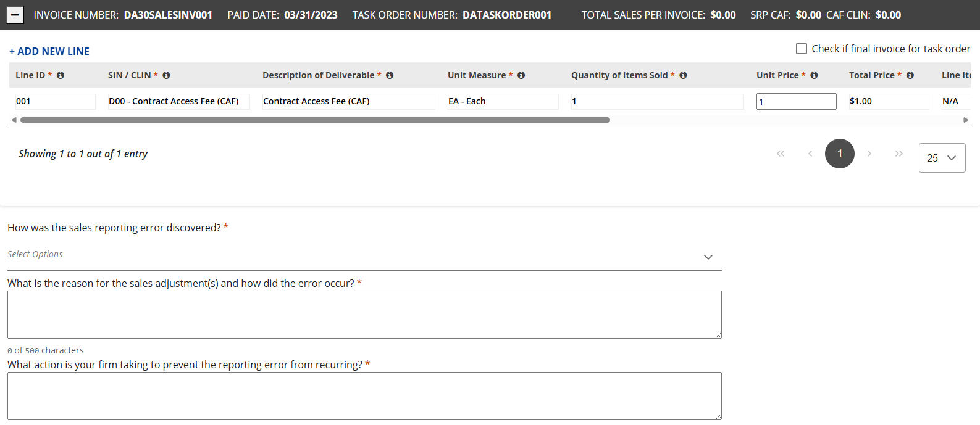The image size is (980, 425).
Task: Open 'How was the error discovered' Select Options dropdown
Action: 364,256
